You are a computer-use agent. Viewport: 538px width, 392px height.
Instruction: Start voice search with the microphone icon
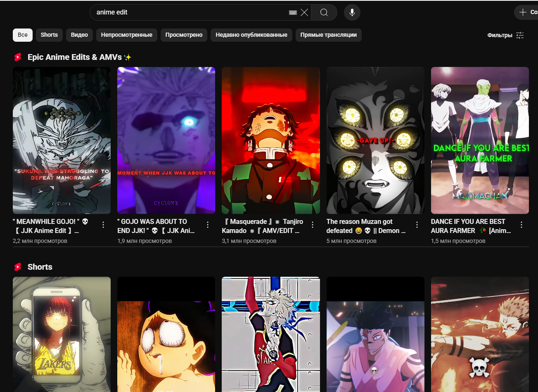point(352,12)
